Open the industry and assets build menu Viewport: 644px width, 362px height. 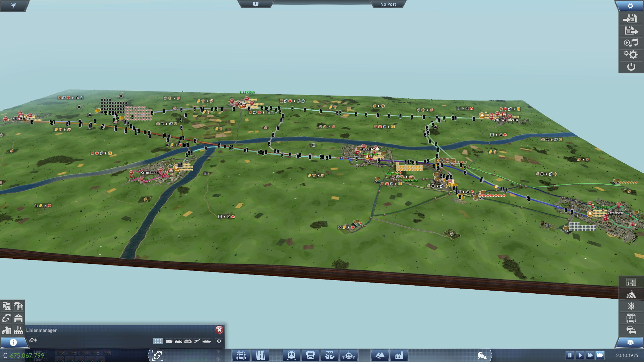pyautogui.click(x=399, y=355)
